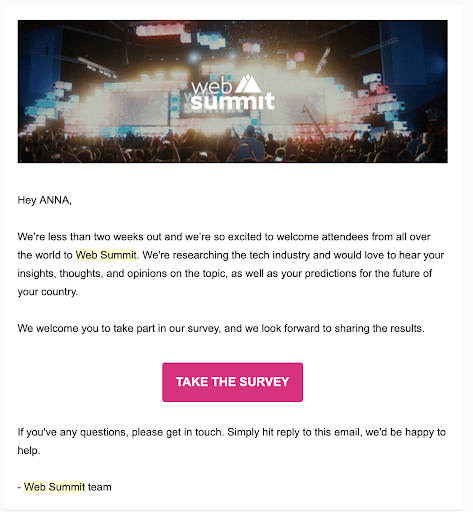Click the sentence "We welcome you to take part"
This screenshot has height=512, width=473.
click(221, 328)
